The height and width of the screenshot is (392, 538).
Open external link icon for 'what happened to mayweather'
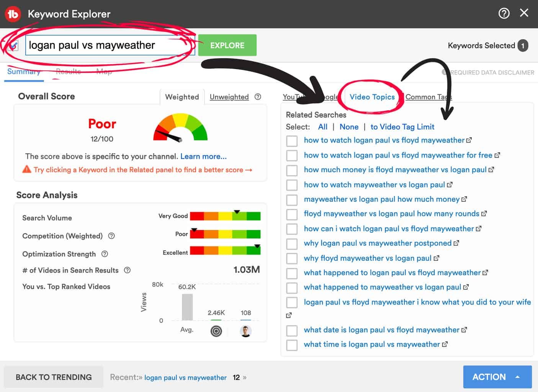(466, 287)
